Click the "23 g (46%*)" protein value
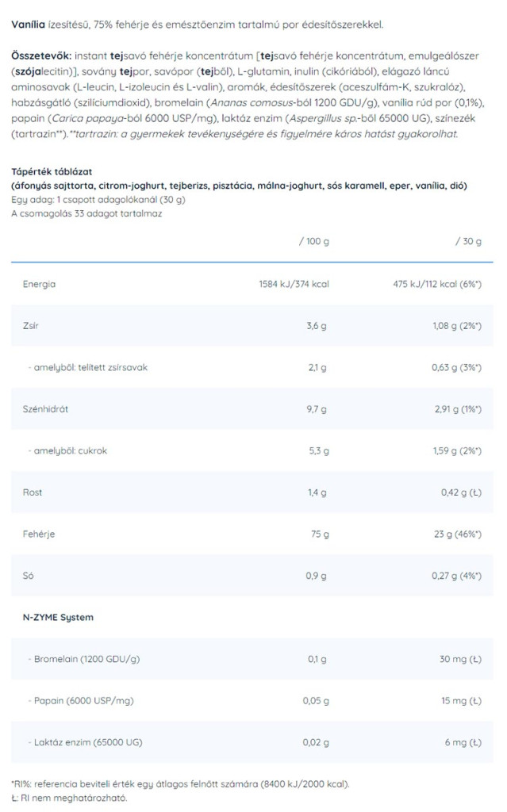The height and width of the screenshot is (812, 507). coord(455,534)
